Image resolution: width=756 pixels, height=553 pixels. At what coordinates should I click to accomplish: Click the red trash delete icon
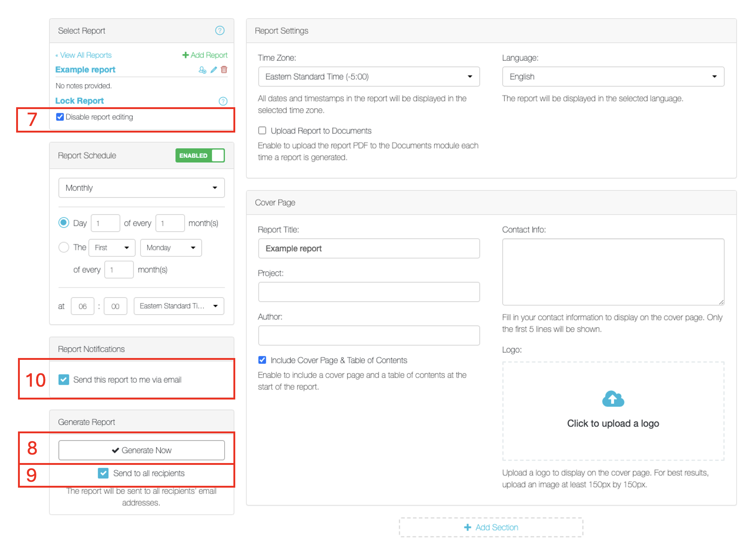point(224,70)
